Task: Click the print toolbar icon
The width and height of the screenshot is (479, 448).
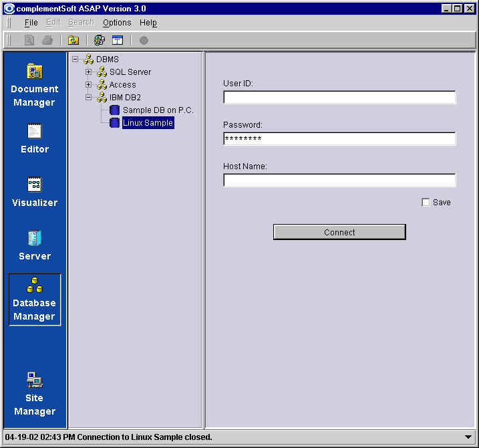Action: pos(47,40)
